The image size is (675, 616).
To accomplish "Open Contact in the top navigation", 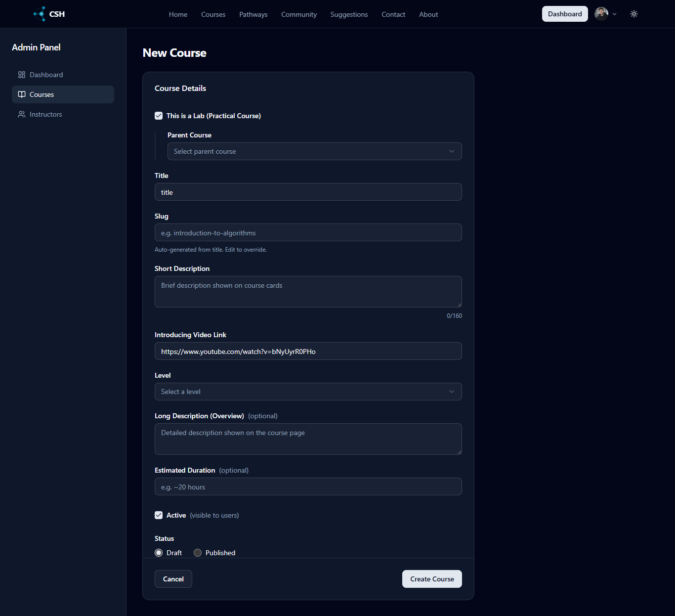I will 393,14.
